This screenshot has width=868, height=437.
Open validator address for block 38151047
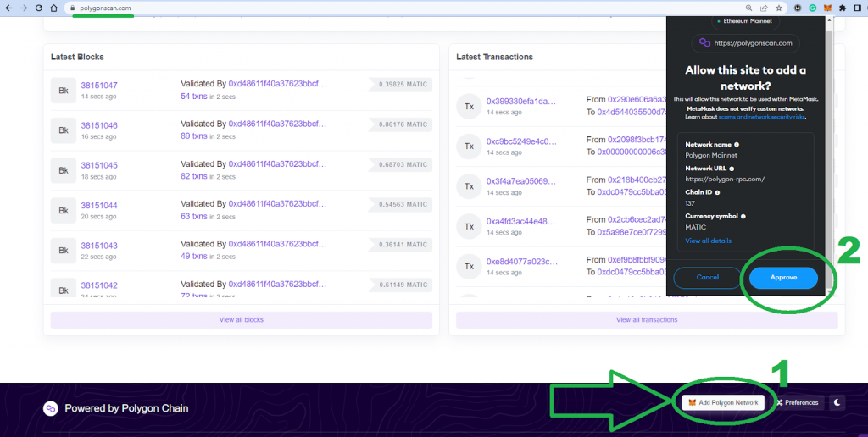[277, 84]
